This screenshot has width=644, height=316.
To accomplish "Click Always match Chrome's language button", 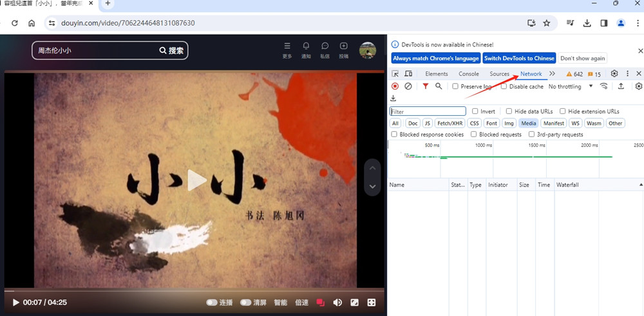I will (436, 59).
